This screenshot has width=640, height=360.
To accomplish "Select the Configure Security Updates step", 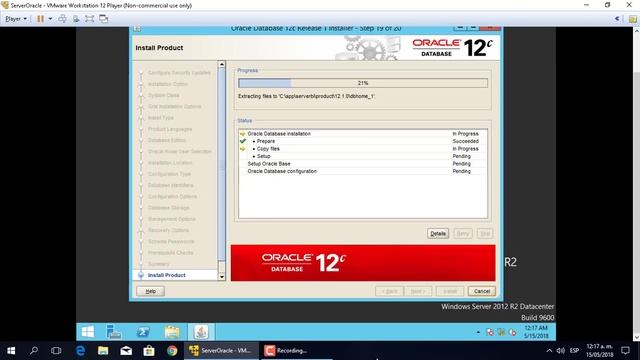I will pyautogui.click(x=179, y=73).
